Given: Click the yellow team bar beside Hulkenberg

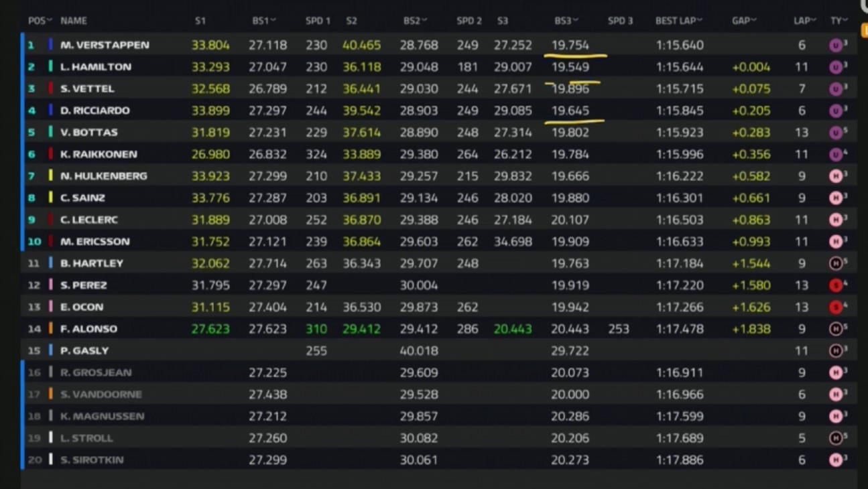Looking at the screenshot, I should point(50,176).
